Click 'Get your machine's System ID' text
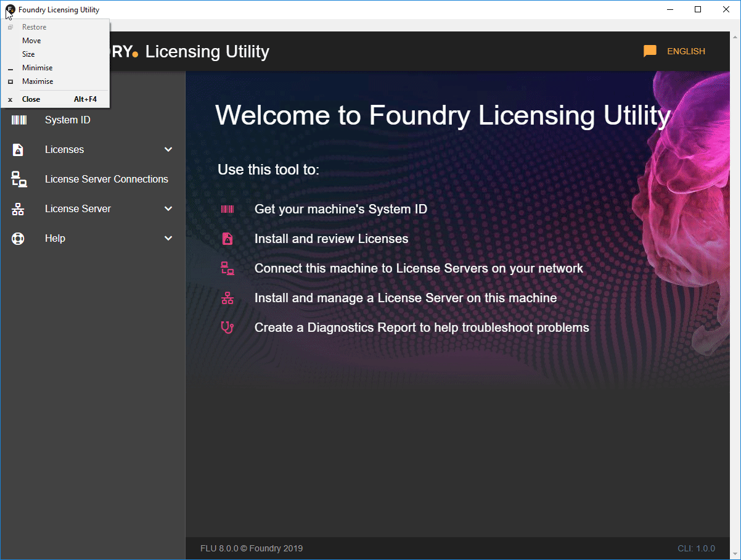 coord(341,209)
